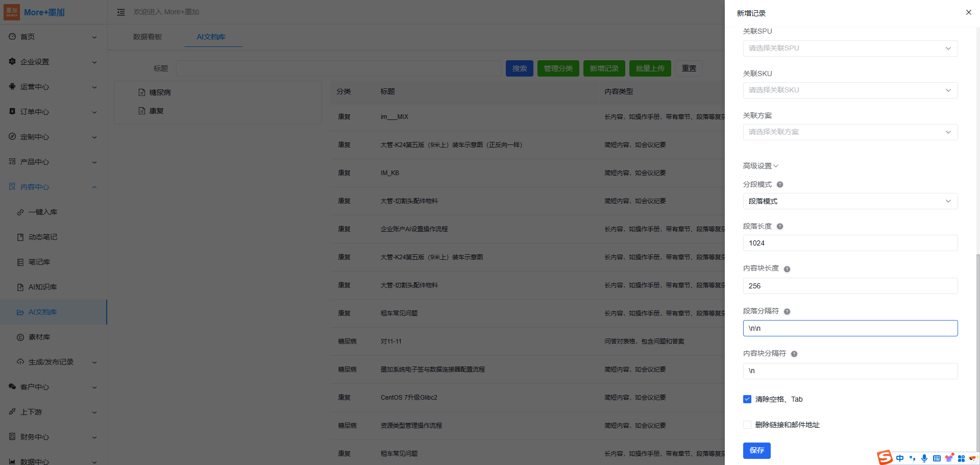Open the 关联方案 dropdown
Viewport: 980px width, 465px height.
click(x=850, y=132)
